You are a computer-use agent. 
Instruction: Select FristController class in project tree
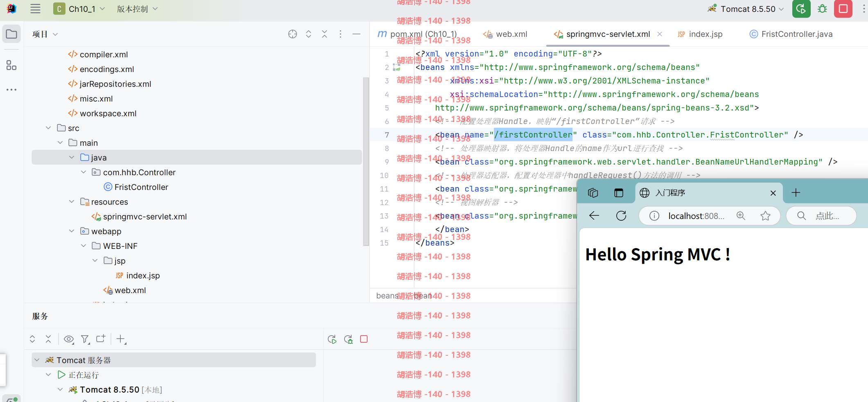click(x=141, y=187)
